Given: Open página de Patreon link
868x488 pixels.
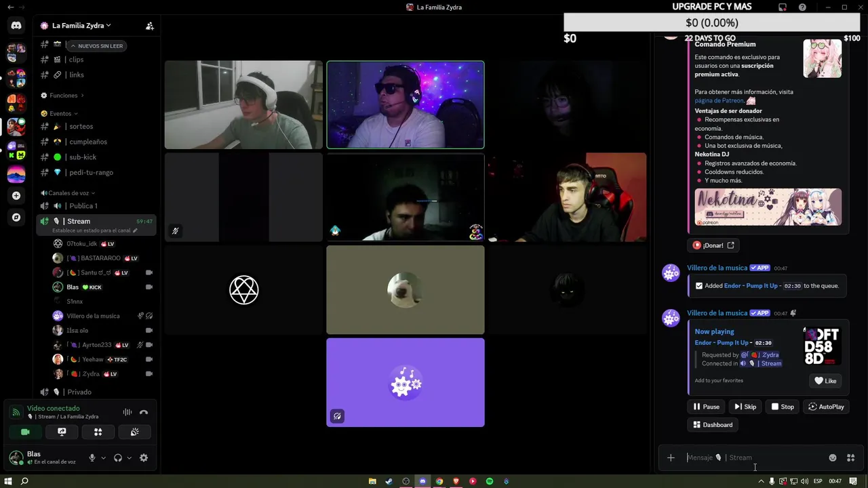Looking at the screenshot, I should coord(719,100).
